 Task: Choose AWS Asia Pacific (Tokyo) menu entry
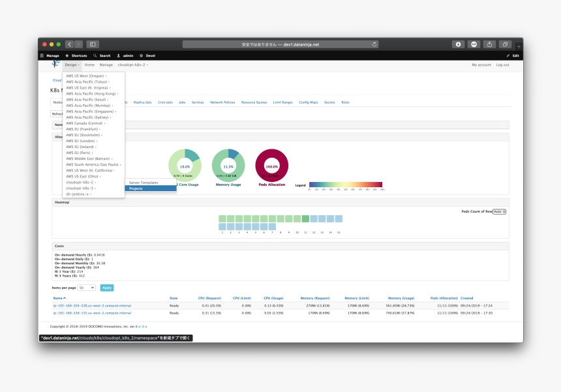click(87, 82)
